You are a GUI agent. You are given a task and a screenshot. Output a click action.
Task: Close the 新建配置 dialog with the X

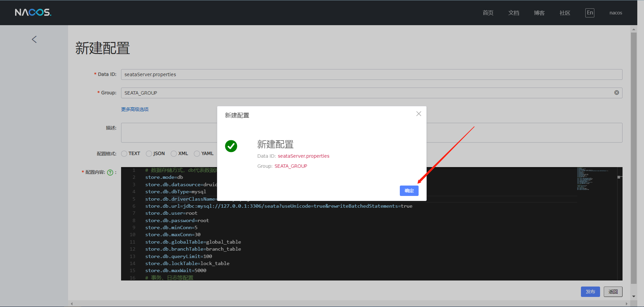(x=419, y=114)
